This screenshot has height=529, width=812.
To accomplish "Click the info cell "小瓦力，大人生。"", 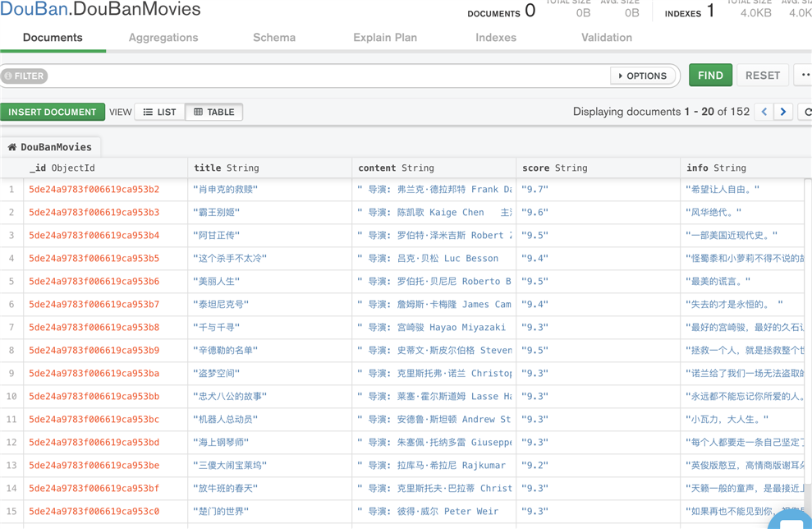I will click(742, 419).
